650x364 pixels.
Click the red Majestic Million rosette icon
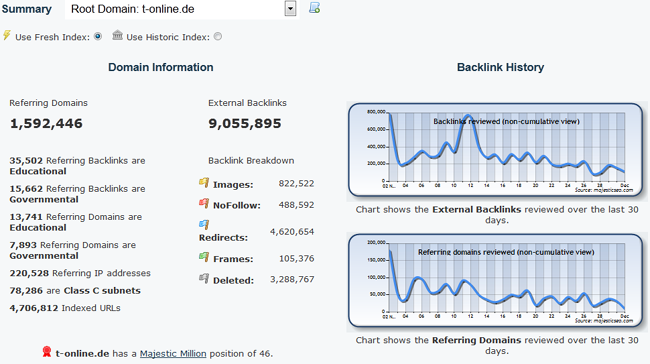tap(47, 352)
